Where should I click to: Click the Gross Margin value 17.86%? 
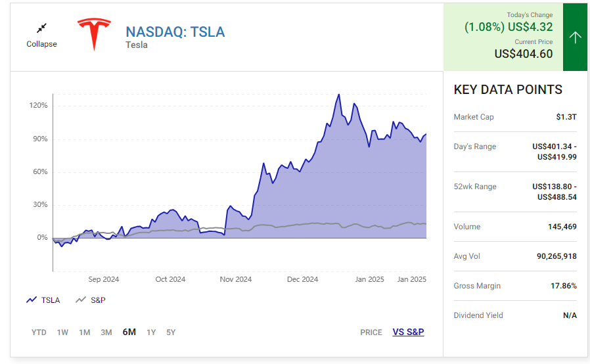[564, 286]
